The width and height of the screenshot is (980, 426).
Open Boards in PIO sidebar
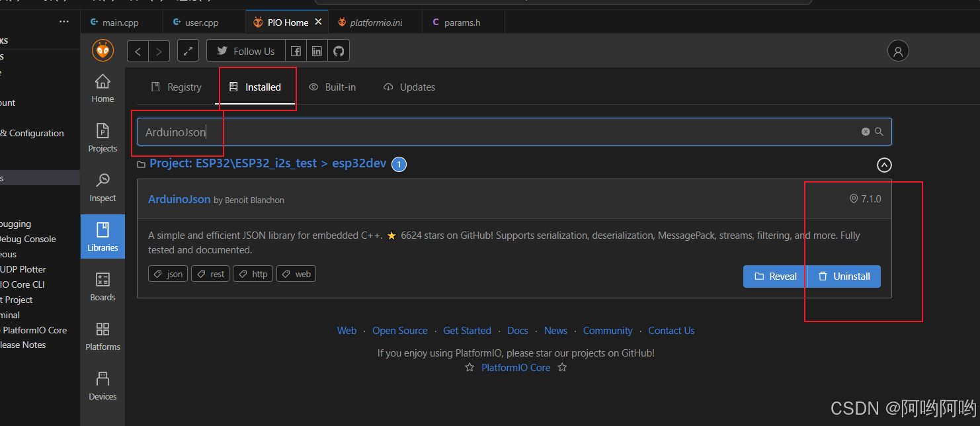coord(102,287)
